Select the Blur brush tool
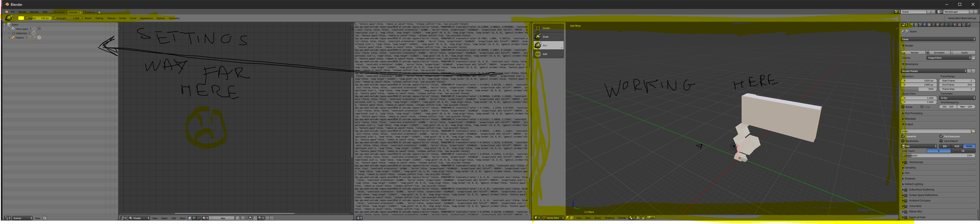This screenshot has width=980, height=224. pyautogui.click(x=548, y=45)
